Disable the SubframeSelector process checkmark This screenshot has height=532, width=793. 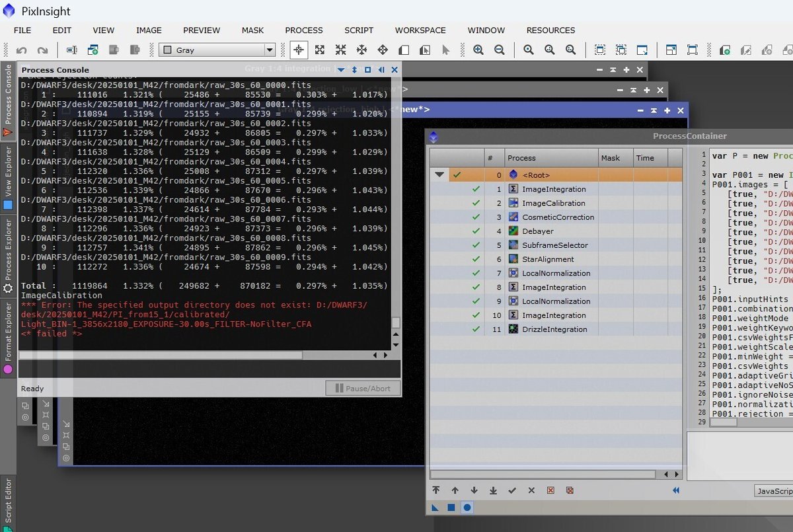476,245
